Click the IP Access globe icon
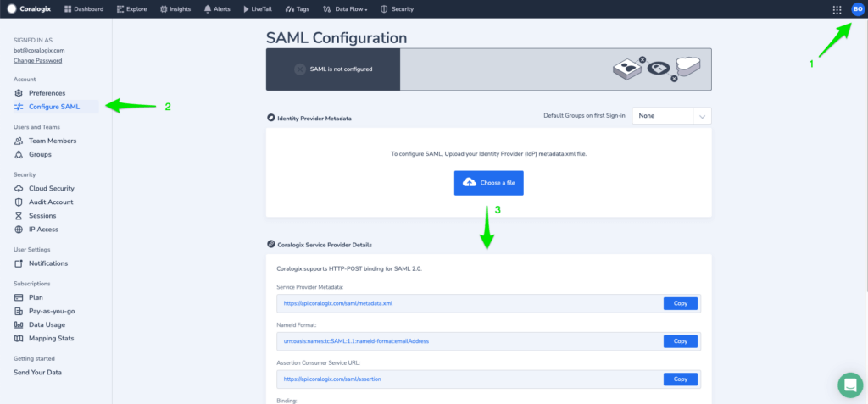This screenshot has width=868, height=404. pyautogui.click(x=19, y=230)
